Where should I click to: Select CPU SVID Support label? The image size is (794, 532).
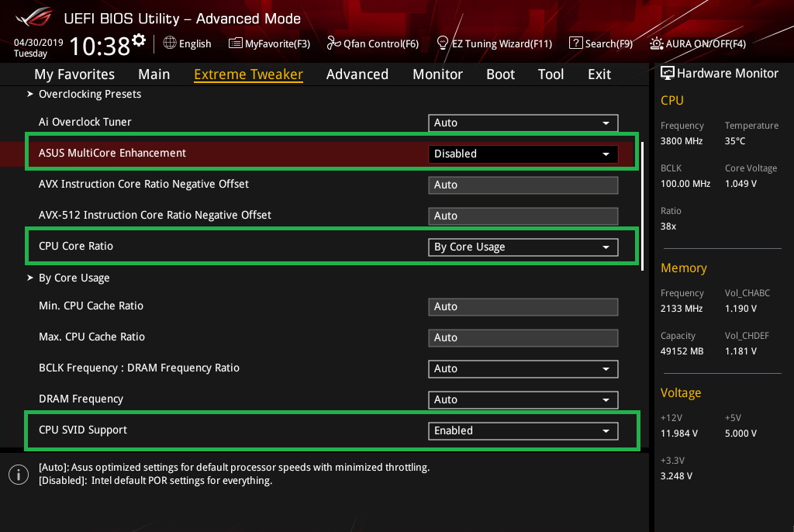83,430
